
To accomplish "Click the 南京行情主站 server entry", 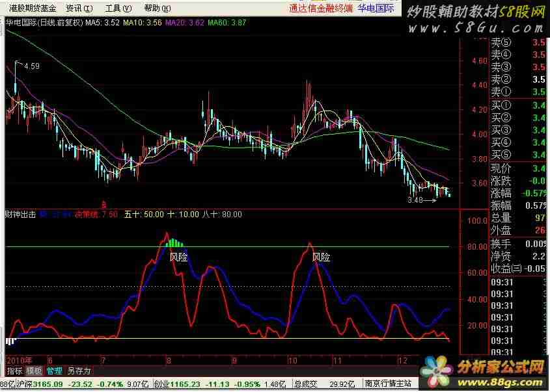I will [x=387, y=384].
